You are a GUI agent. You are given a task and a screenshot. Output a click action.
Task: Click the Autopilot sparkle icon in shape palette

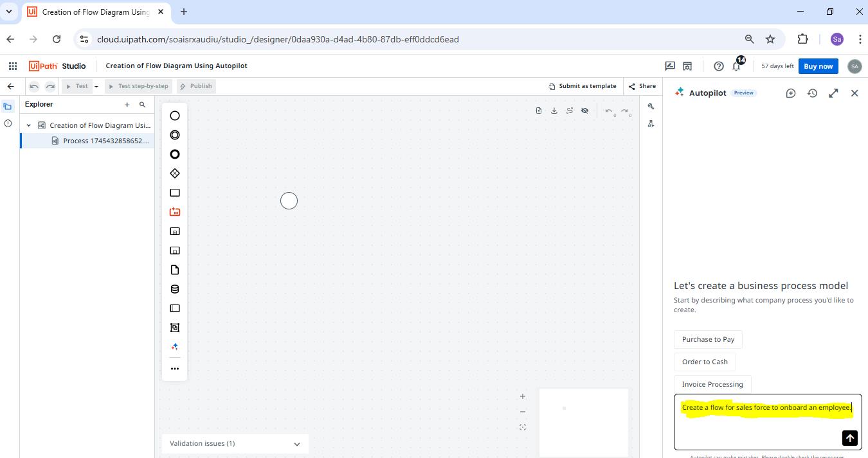[174, 346]
